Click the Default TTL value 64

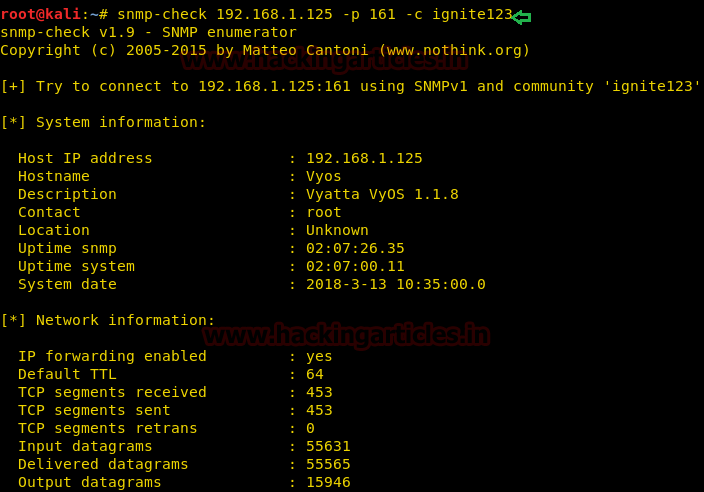[314, 374]
